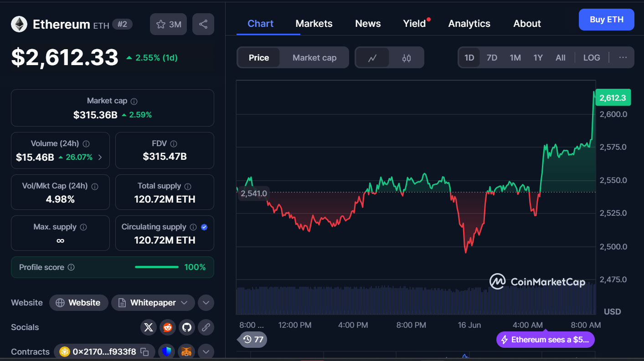Click the blue shield icon in Contracts
Screen dimensions: 644x361
(x=168, y=351)
